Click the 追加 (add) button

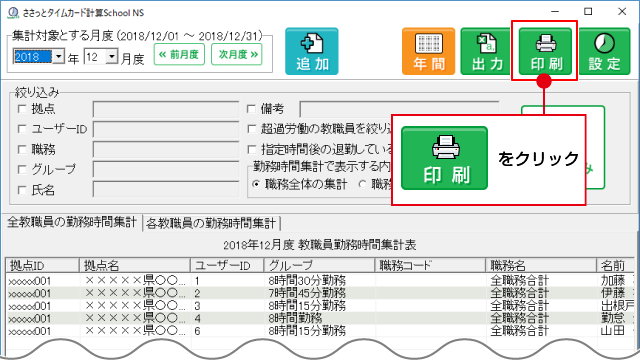click(x=312, y=51)
